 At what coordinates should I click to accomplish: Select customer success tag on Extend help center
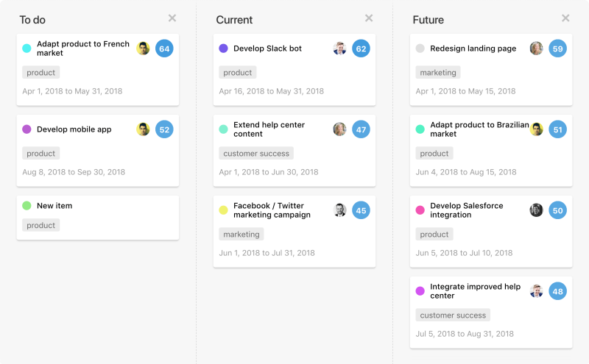[256, 154]
